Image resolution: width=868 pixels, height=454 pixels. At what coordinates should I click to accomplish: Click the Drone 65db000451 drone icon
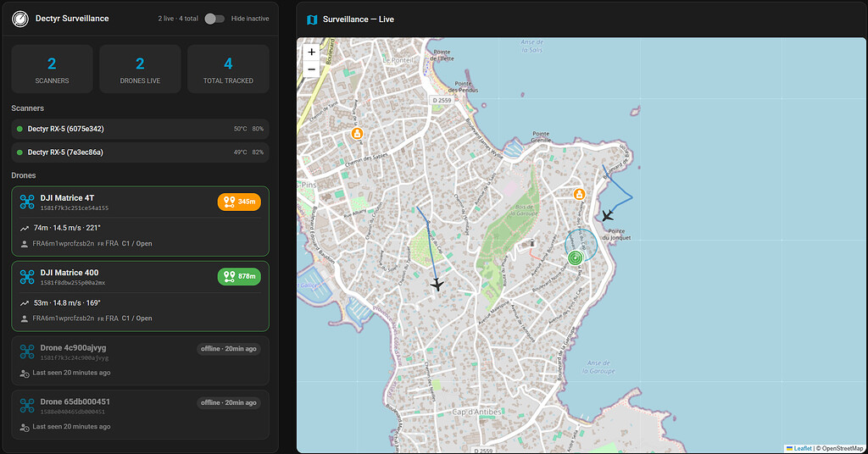click(x=27, y=406)
